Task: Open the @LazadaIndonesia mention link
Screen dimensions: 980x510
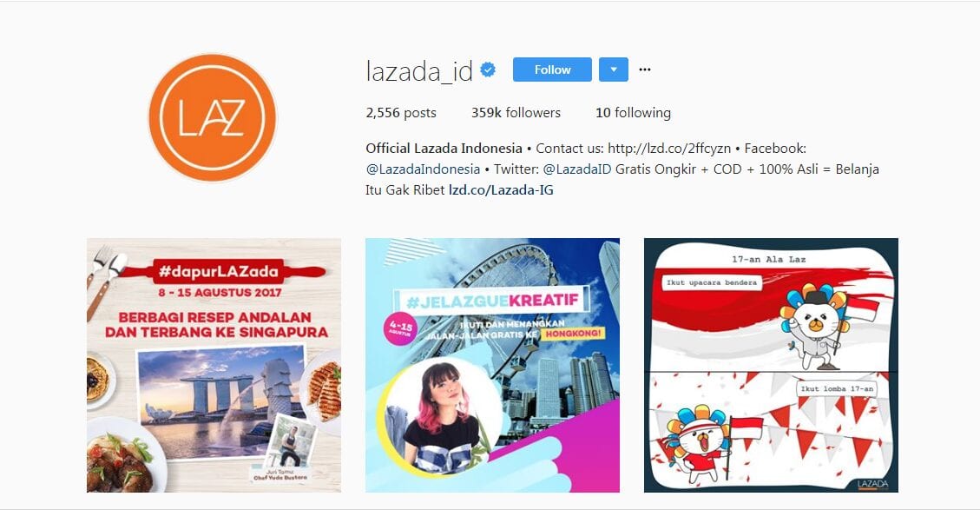Action: pyautogui.click(x=423, y=169)
